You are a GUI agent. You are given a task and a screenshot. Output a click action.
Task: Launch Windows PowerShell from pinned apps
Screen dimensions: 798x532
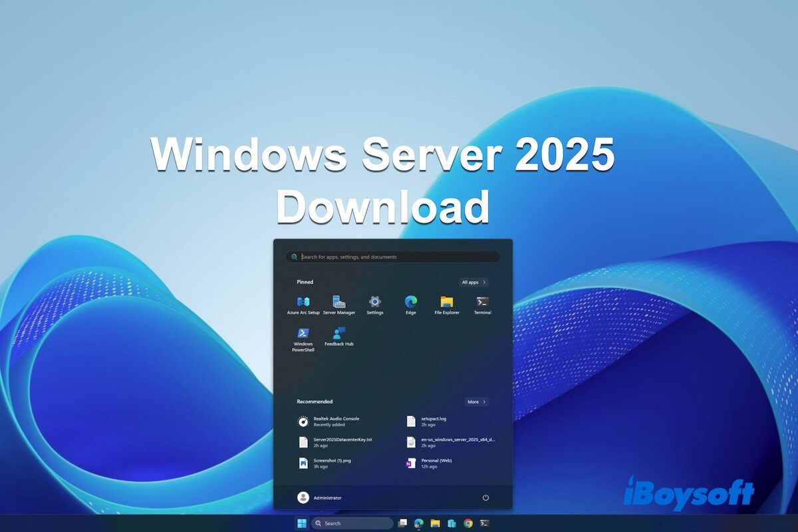(x=303, y=340)
